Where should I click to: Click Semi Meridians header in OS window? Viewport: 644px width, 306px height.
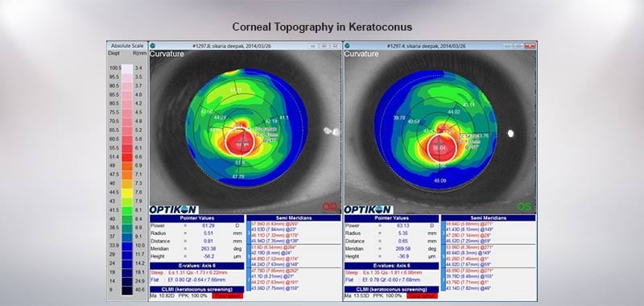tap(488, 217)
